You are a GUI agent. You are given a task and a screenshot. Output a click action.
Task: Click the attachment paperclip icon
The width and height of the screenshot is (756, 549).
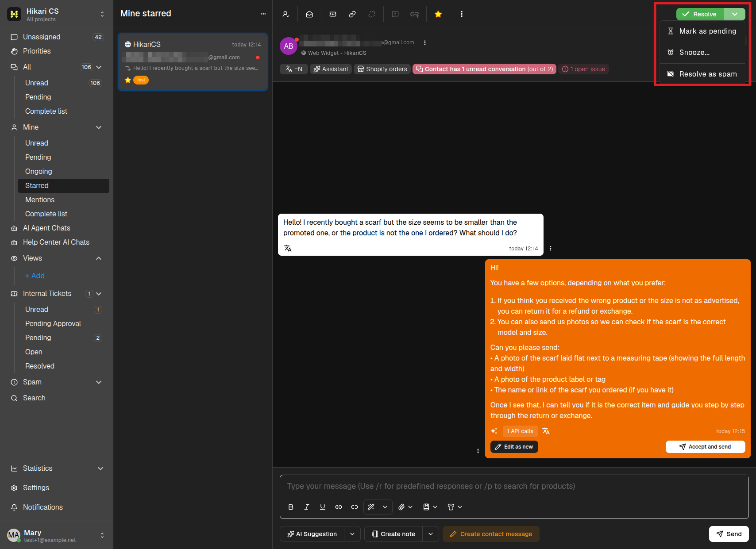pos(401,507)
